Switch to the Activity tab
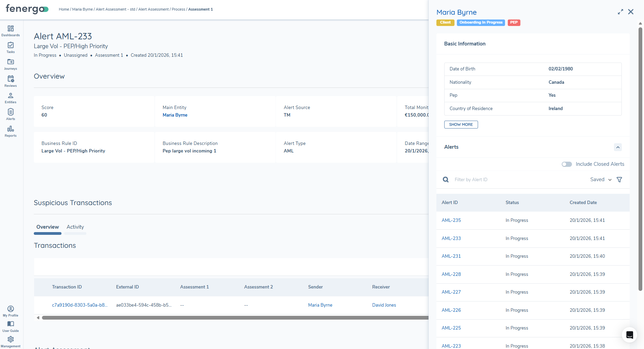 [75, 227]
